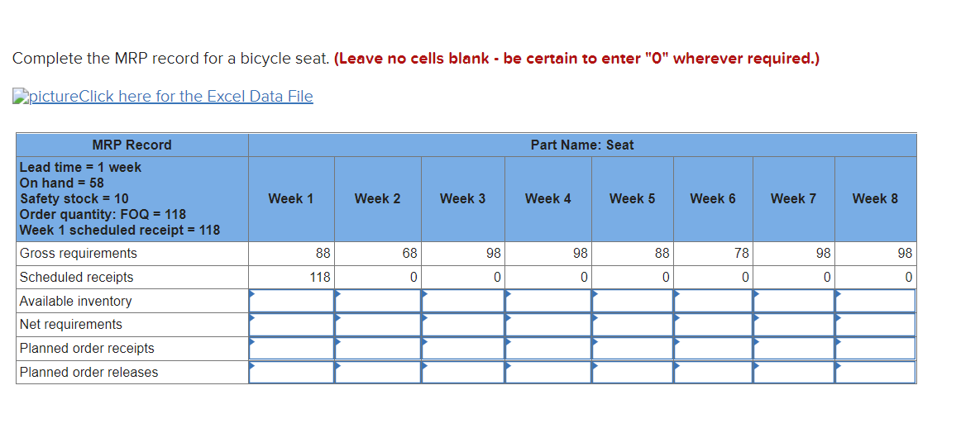The width and height of the screenshot is (980, 433).
Task: Select Planned order releases cell, Week 2
Action: pyautogui.click(x=378, y=372)
